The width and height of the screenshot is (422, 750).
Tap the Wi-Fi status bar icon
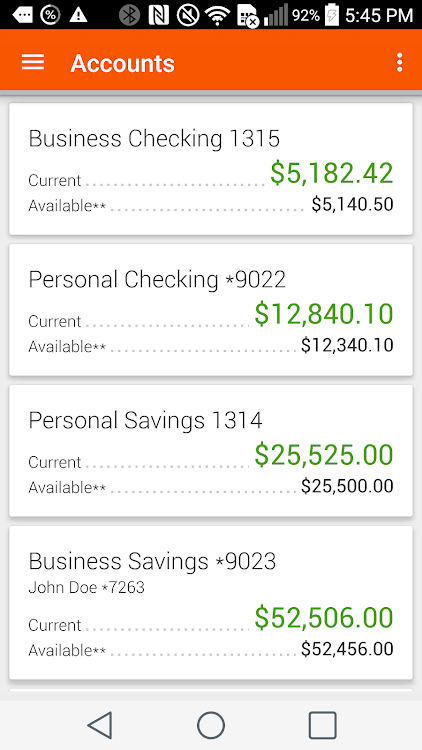217,15
